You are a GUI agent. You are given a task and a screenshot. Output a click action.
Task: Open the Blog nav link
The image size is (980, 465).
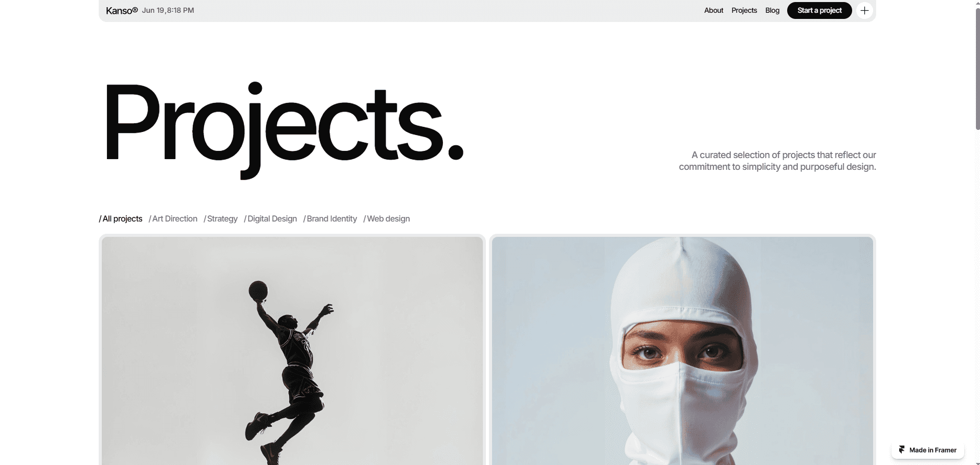click(x=772, y=10)
